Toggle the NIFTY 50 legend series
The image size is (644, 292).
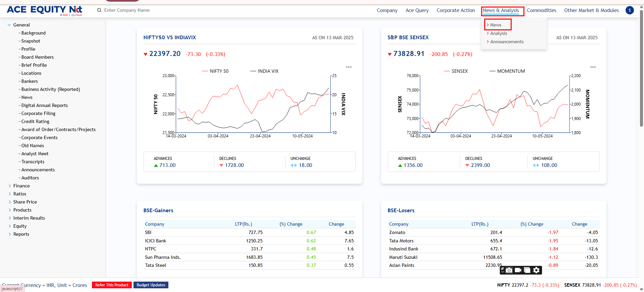pyautogui.click(x=215, y=71)
